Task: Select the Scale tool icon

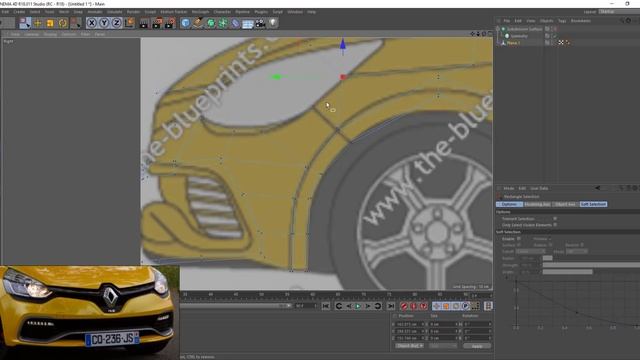Action: pyautogui.click(x=50, y=23)
